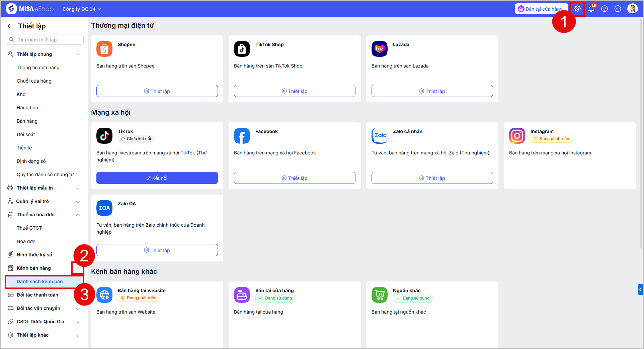Open Quy tắc đánh số chứng từ

[x=45, y=174]
